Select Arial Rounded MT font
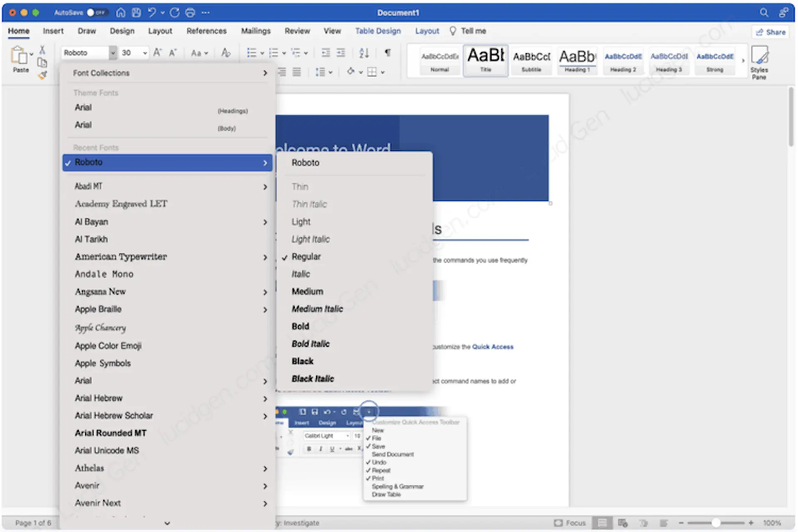 click(x=168, y=433)
